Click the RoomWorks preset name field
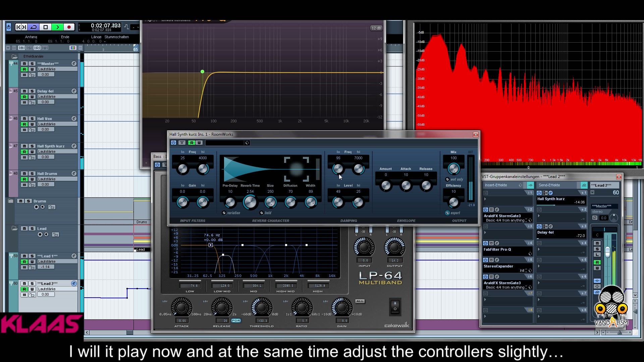The width and height of the screenshot is (644, 362). coord(225,143)
